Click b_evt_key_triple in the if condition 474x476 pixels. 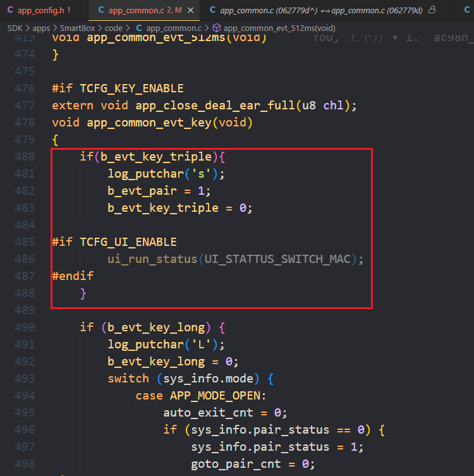pos(156,157)
